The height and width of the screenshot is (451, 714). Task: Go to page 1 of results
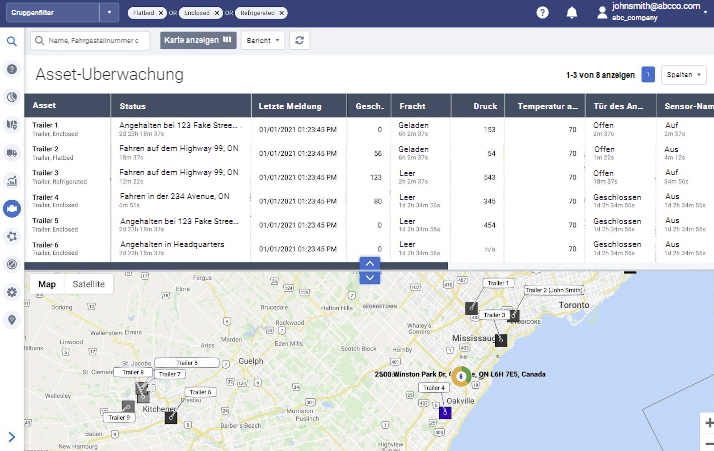[648, 74]
